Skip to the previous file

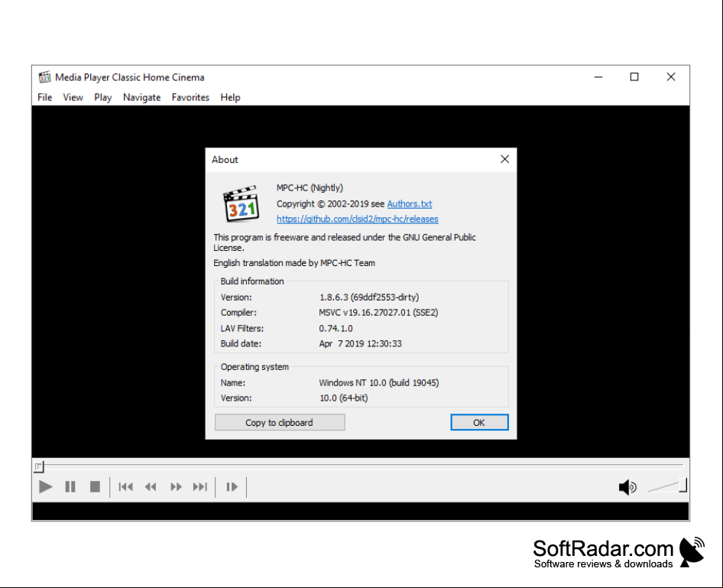coord(125,486)
